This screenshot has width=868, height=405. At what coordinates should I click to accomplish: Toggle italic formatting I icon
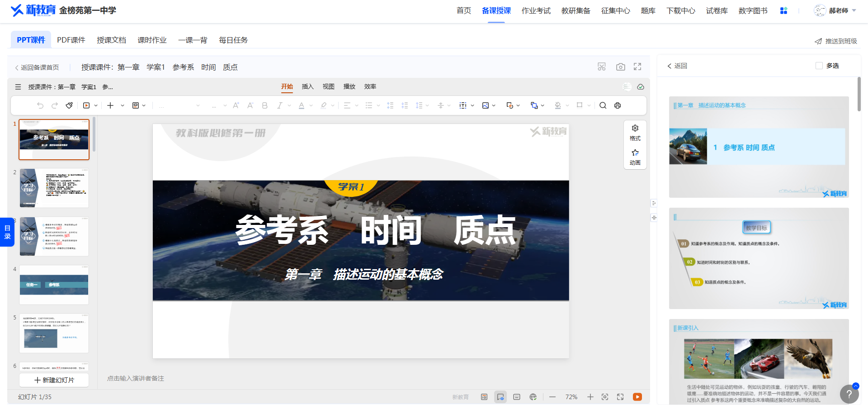point(279,105)
